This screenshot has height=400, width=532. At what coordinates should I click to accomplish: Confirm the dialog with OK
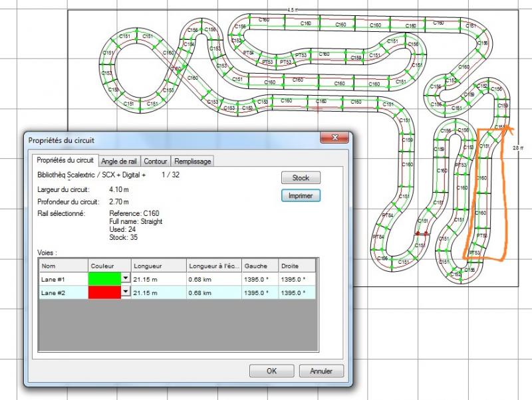click(x=271, y=371)
